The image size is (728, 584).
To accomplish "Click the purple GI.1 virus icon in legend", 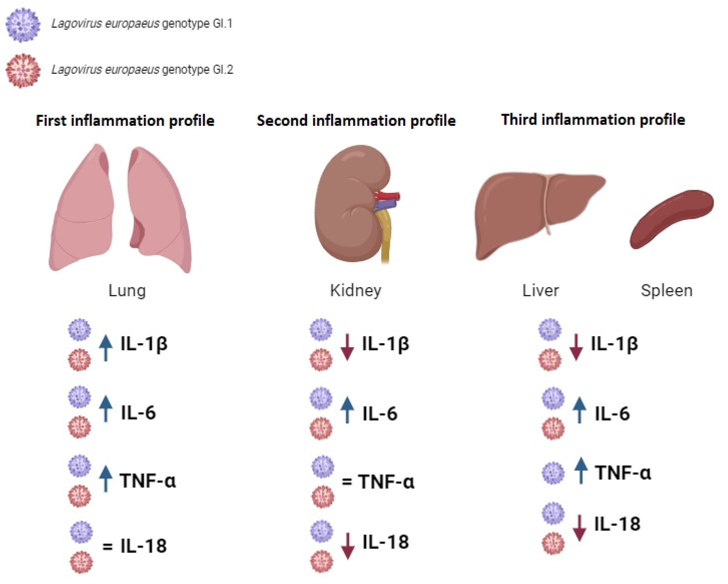I will pyautogui.click(x=23, y=25).
